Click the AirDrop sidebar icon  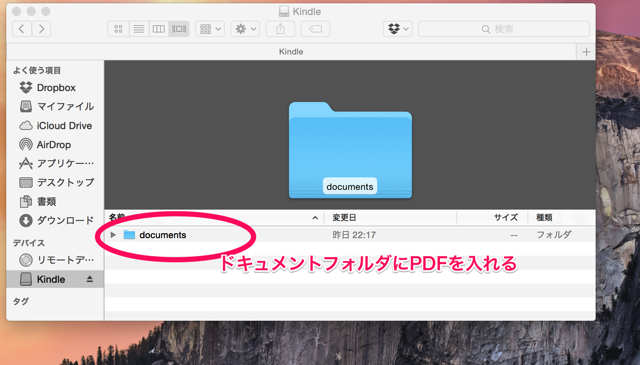tap(26, 145)
